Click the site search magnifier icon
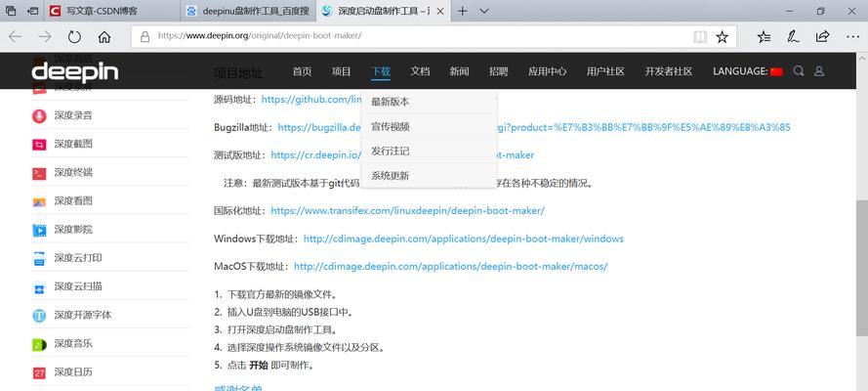Image resolution: width=868 pixels, height=391 pixels. 799,71
